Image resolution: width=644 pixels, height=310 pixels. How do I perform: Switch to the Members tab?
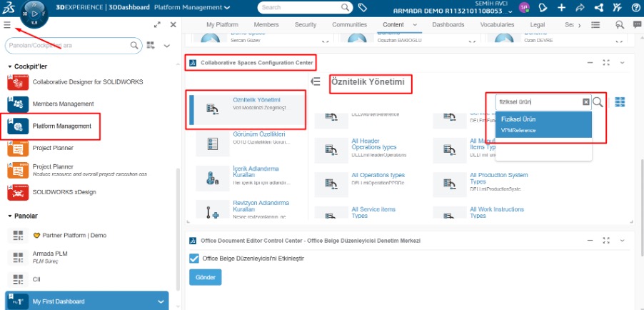[x=266, y=25]
